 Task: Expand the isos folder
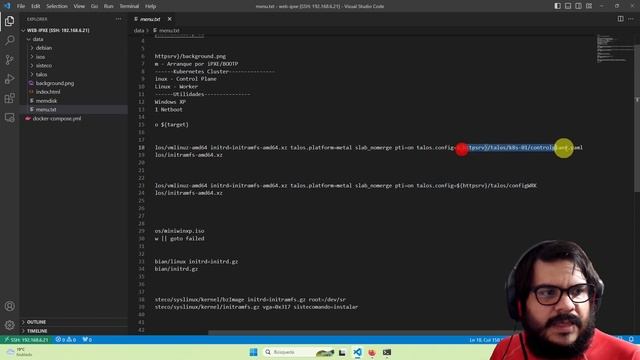(x=32, y=57)
